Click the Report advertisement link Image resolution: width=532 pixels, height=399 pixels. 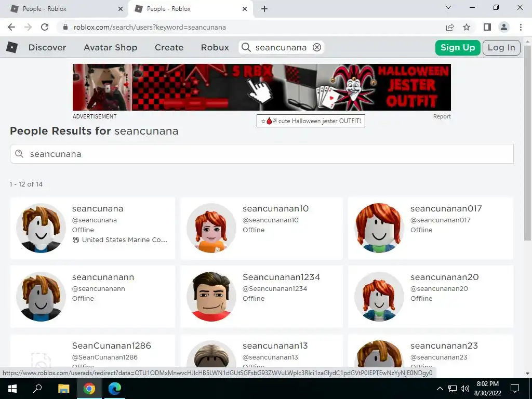pos(442,116)
